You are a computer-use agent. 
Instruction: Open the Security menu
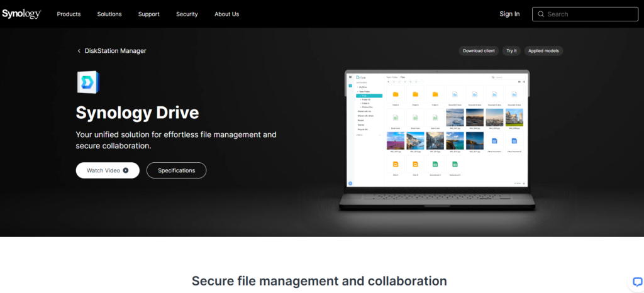point(187,14)
